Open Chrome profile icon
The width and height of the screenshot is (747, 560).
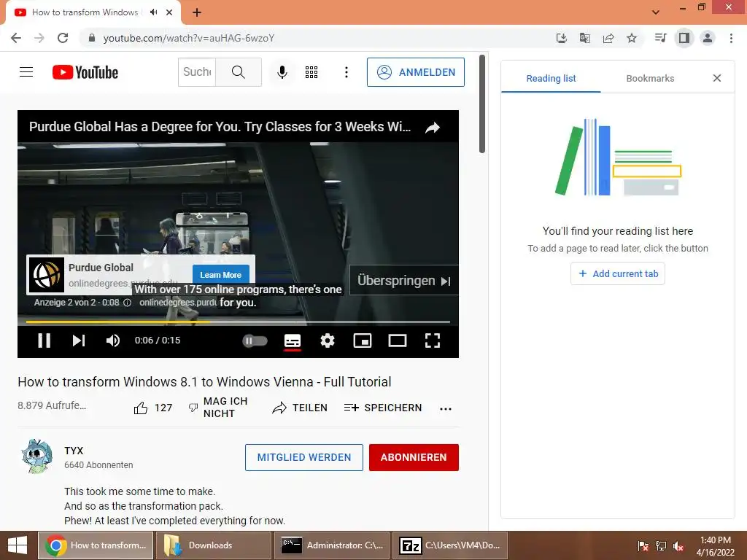(x=708, y=38)
